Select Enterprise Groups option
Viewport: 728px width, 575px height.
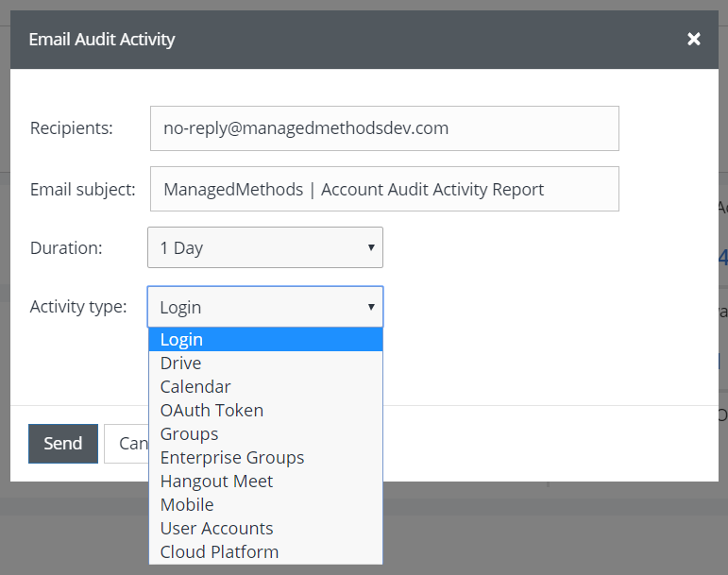[x=265, y=458]
